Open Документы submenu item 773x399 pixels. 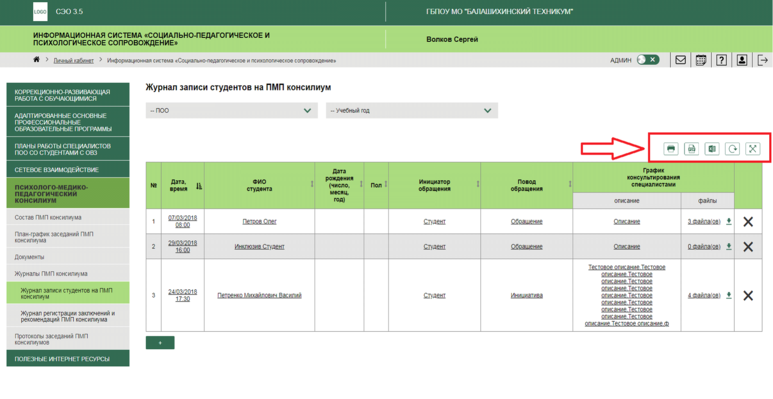(x=68, y=256)
